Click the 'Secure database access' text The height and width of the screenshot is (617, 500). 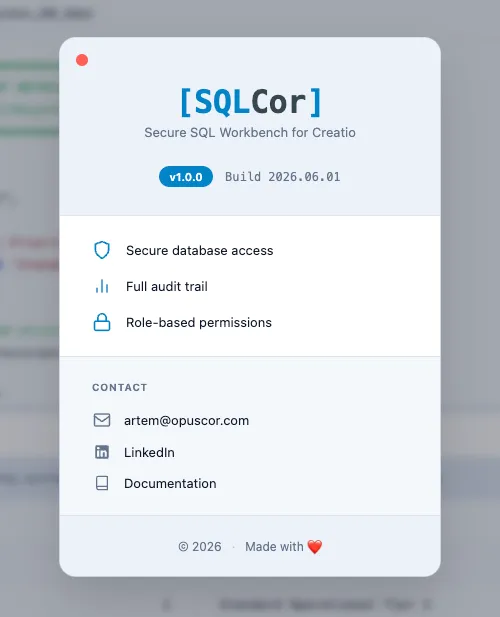[199, 251]
